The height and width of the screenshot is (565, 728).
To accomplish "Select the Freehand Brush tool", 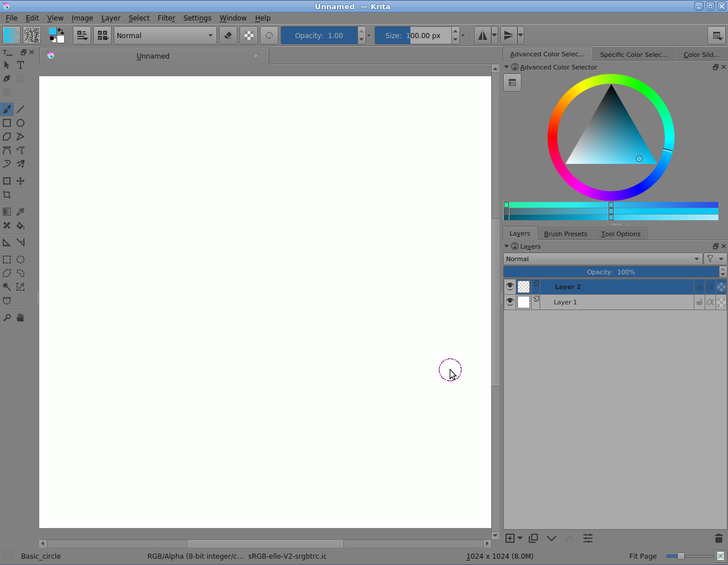I will (x=7, y=109).
